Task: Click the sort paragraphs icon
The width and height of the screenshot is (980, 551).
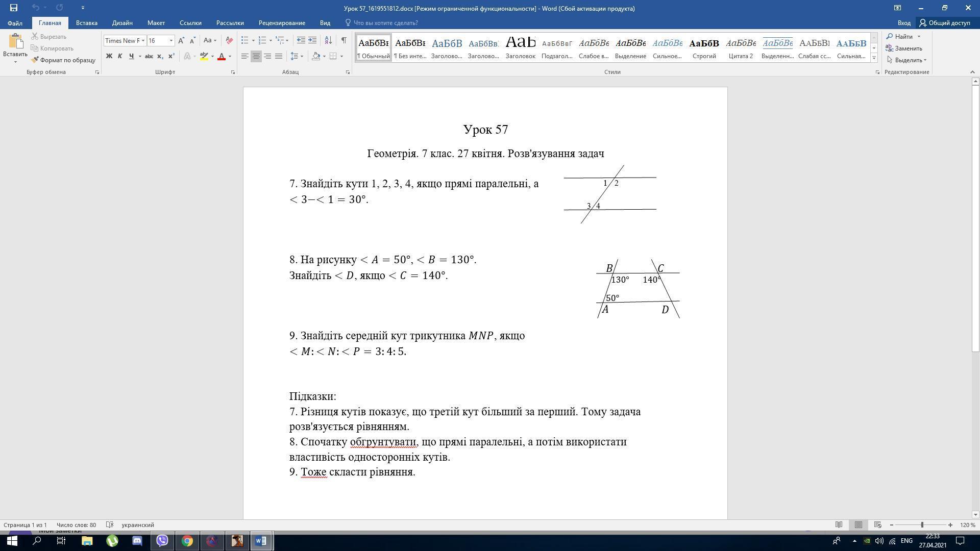Action: tap(328, 40)
